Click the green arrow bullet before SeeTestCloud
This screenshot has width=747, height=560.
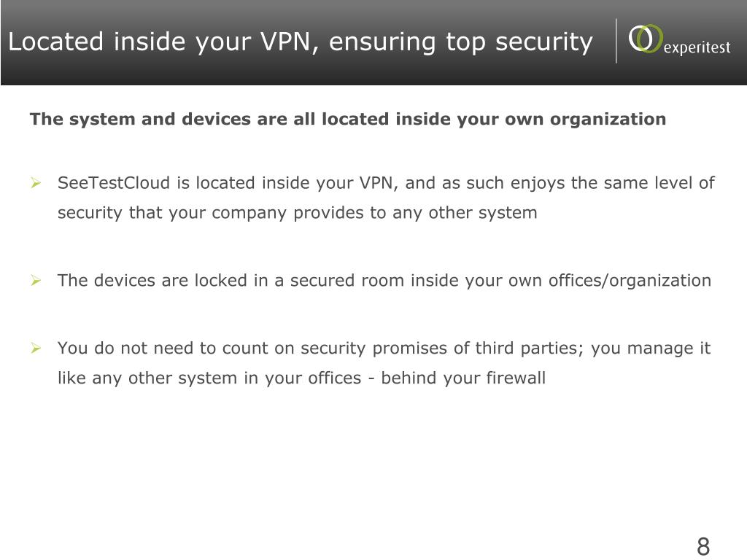[36, 183]
